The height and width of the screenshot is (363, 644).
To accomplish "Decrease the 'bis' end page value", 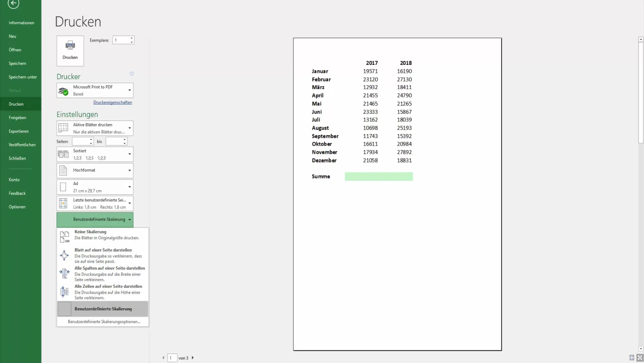I will click(x=125, y=144).
